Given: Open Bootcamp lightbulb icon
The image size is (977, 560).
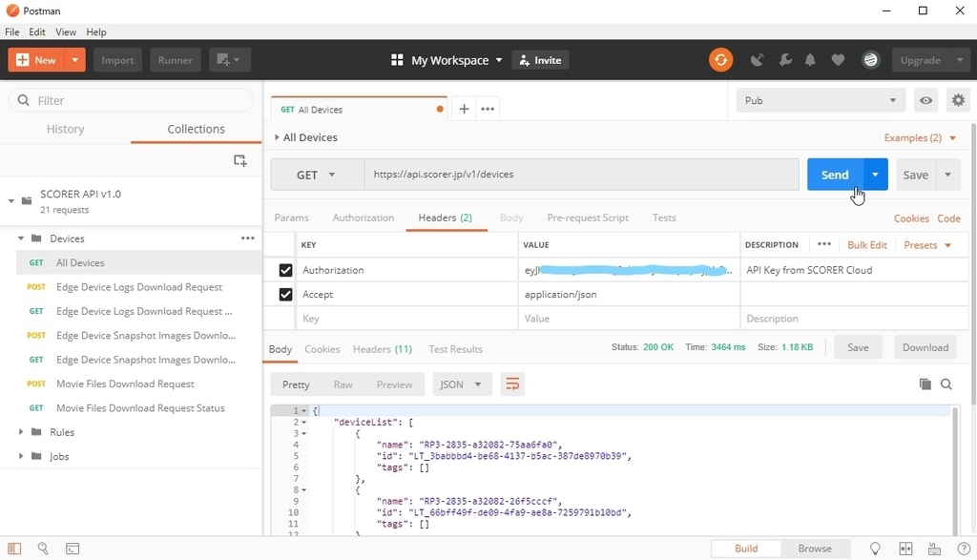Looking at the screenshot, I should pos(875,549).
